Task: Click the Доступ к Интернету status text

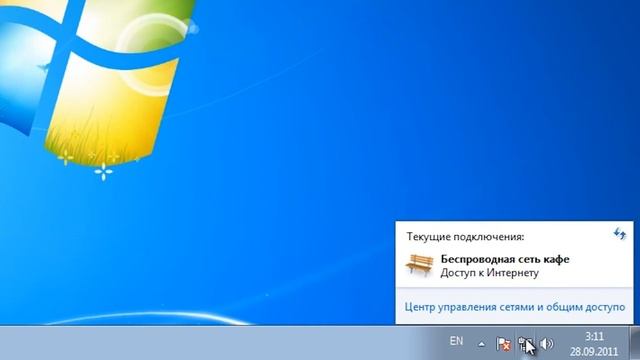Action: tap(489, 273)
